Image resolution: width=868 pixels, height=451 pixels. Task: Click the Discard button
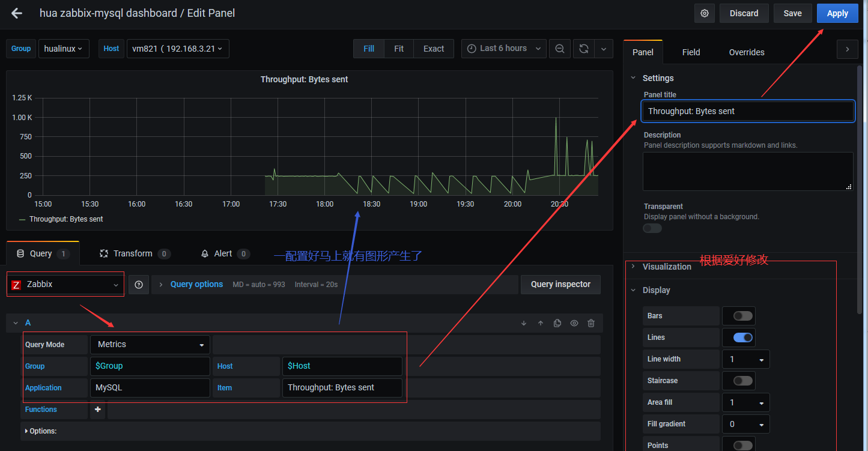tap(744, 13)
